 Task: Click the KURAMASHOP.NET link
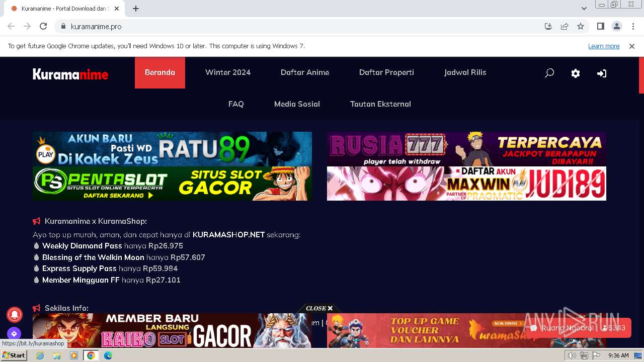[x=228, y=235]
